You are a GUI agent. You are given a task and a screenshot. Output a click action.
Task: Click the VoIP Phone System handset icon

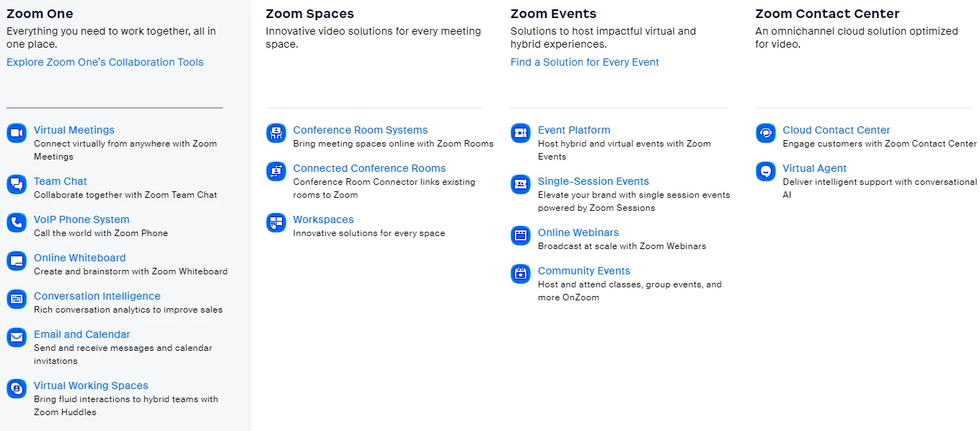point(16,222)
